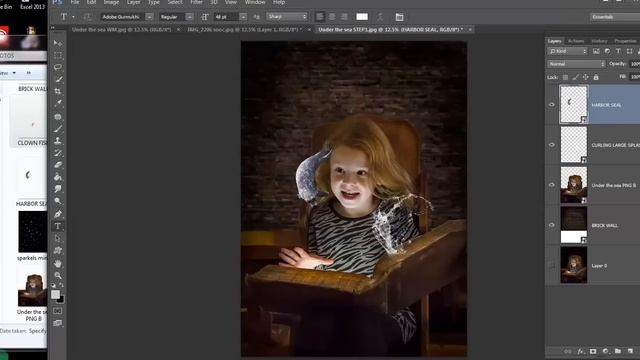
Task: Toggle lock image pixels
Action: pos(576,77)
